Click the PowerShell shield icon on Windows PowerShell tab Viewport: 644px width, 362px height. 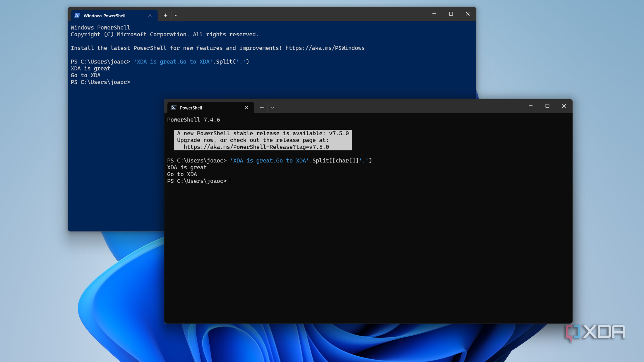(77, 15)
